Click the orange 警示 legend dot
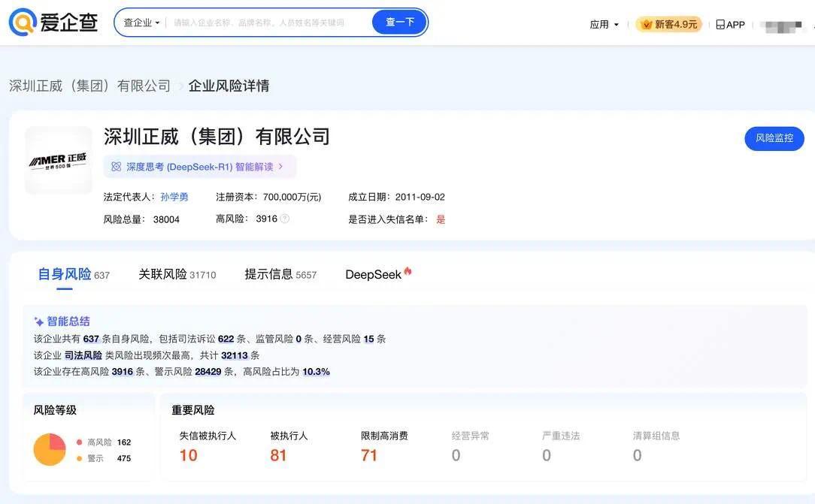815x504 pixels. point(80,458)
